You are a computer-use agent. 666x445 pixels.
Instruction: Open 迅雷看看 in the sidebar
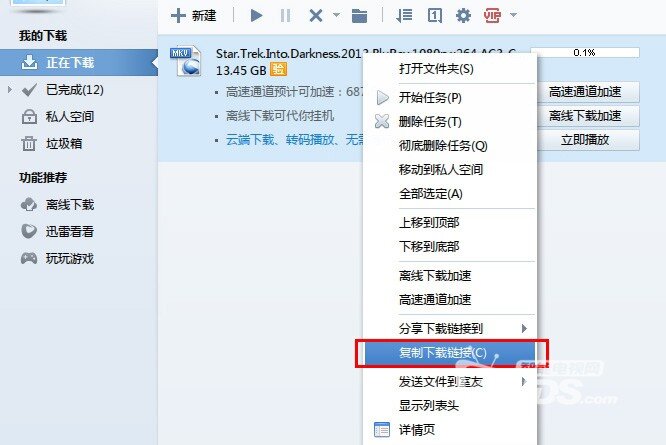point(58,231)
